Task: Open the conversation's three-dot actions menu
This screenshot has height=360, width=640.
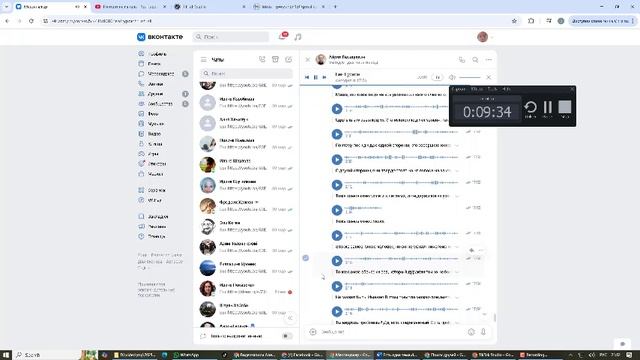Action: click(489, 60)
